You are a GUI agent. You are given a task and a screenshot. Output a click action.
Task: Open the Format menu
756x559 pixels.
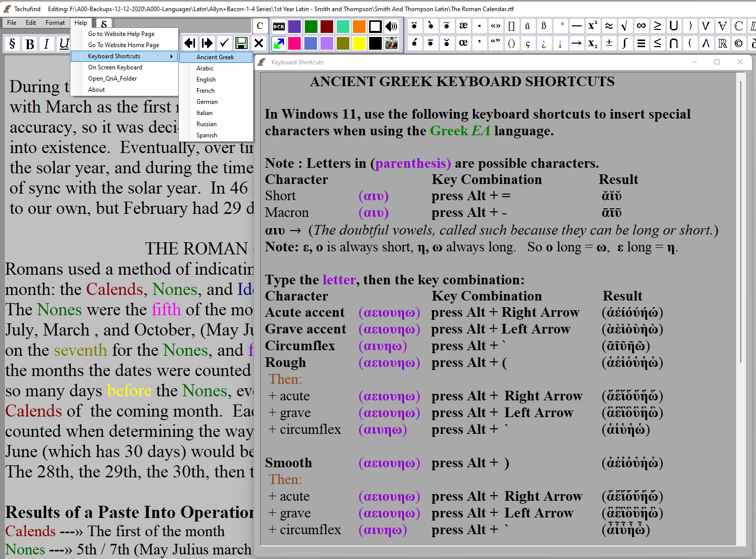click(x=55, y=23)
